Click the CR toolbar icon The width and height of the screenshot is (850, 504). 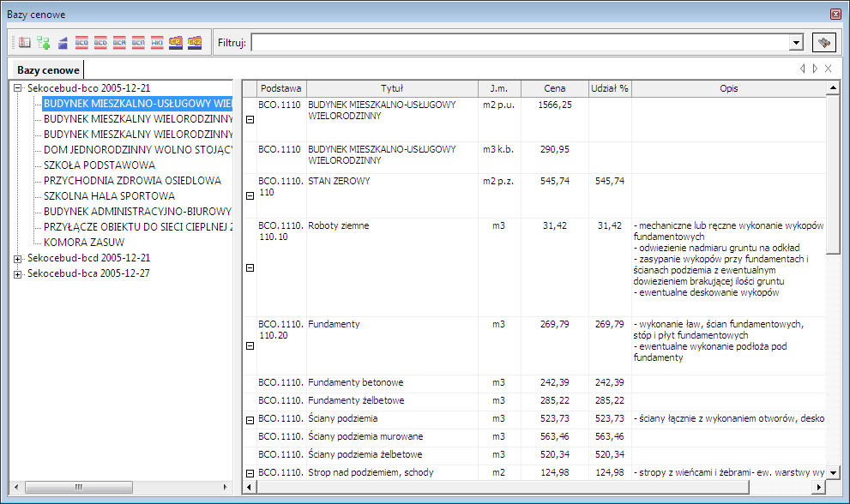pos(176,42)
